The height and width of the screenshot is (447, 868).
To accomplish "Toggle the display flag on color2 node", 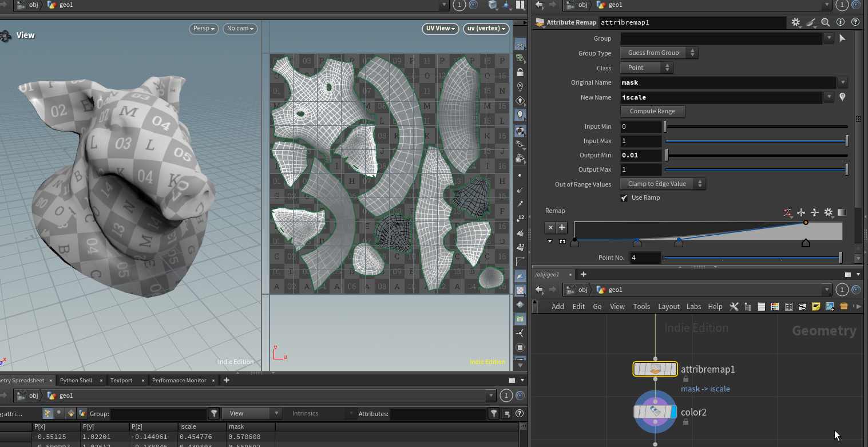I will point(673,412).
